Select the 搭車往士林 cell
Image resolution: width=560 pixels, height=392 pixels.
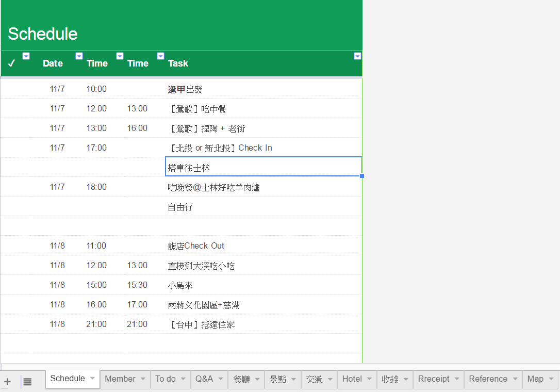point(263,167)
